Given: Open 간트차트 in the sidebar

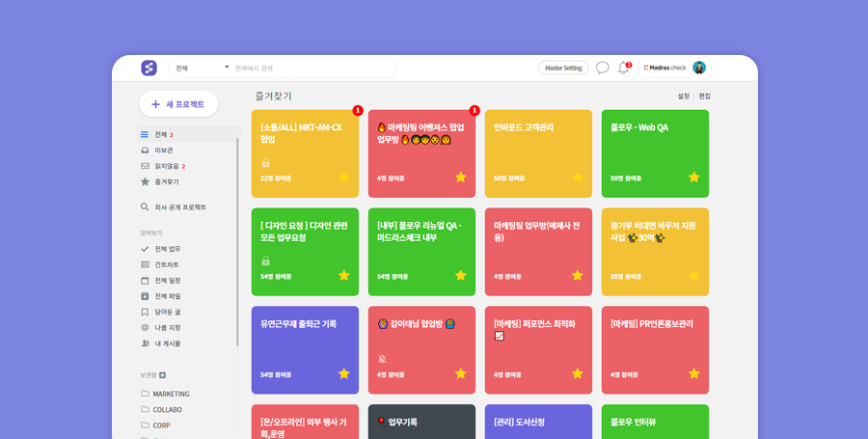Looking at the screenshot, I should 166,264.
